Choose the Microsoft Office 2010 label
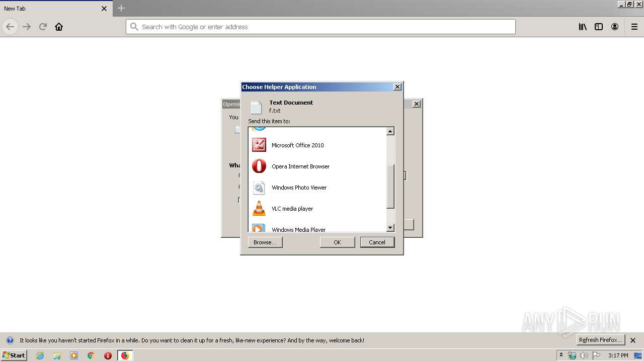Viewport: 644px width, 362px height. tap(298, 145)
